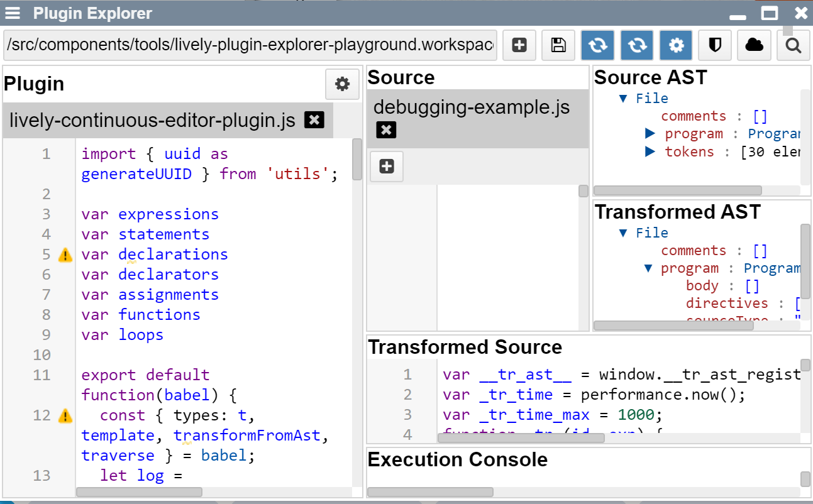Collapse File node in Source AST
813x504 pixels.
623,99
